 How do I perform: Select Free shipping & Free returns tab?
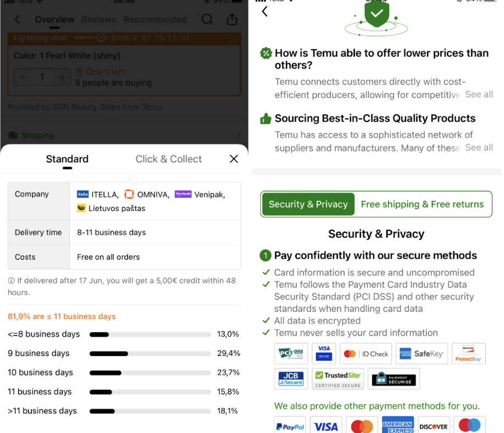coord(422,204)
